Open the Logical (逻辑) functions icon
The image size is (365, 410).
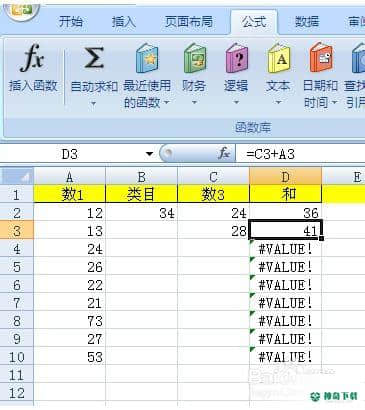pos(236,59)
